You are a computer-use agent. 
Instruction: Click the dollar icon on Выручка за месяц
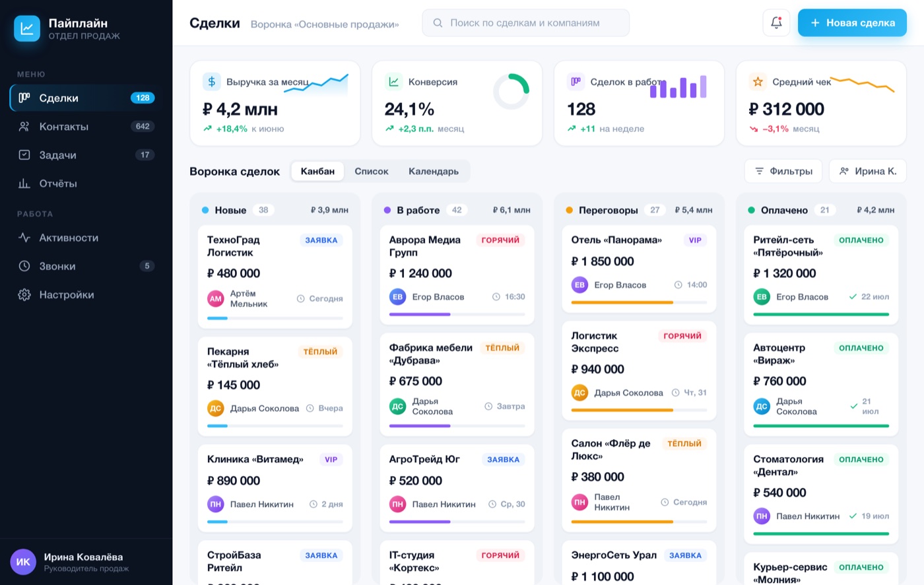211,82
